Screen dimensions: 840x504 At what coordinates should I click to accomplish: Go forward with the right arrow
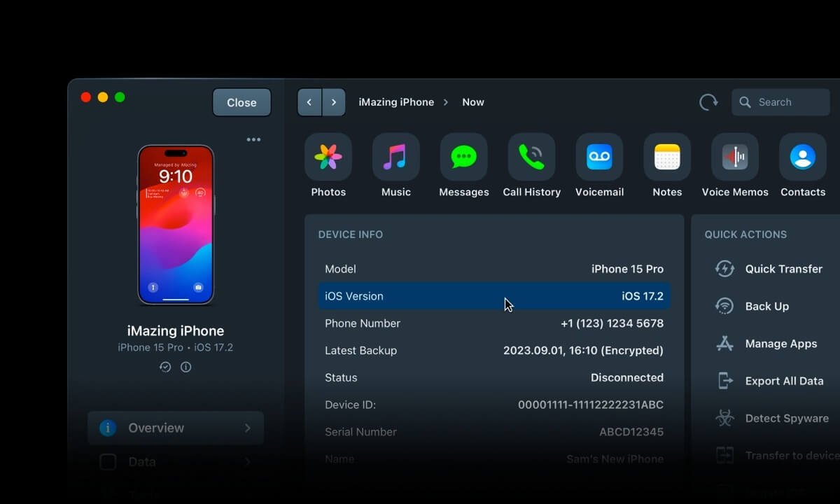334,102
